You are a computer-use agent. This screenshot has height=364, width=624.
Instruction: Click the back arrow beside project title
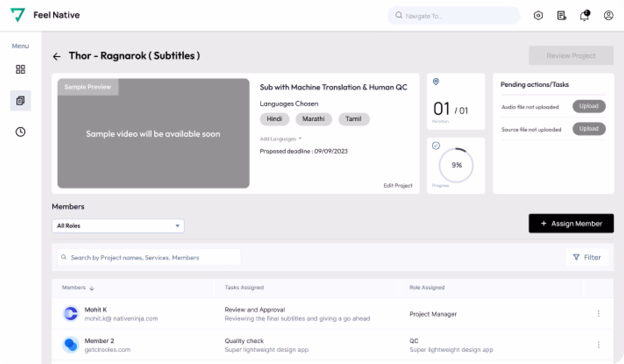(x=57, y=57)
